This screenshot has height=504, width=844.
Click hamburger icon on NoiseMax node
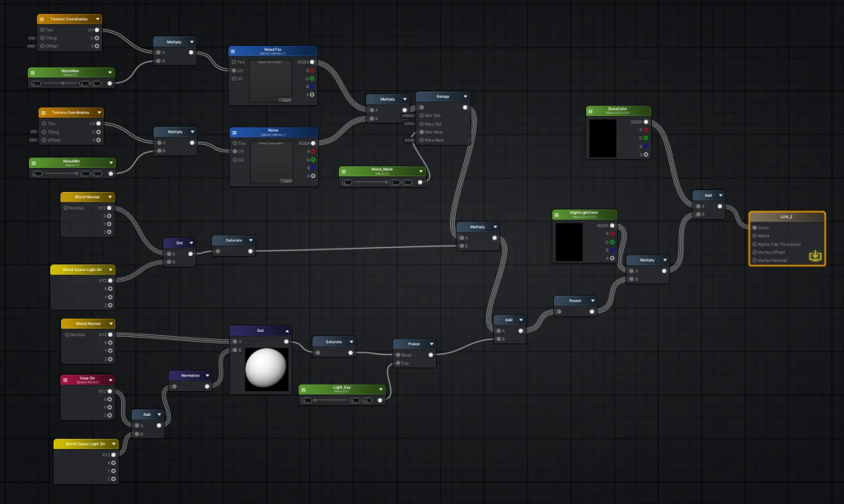34,72
